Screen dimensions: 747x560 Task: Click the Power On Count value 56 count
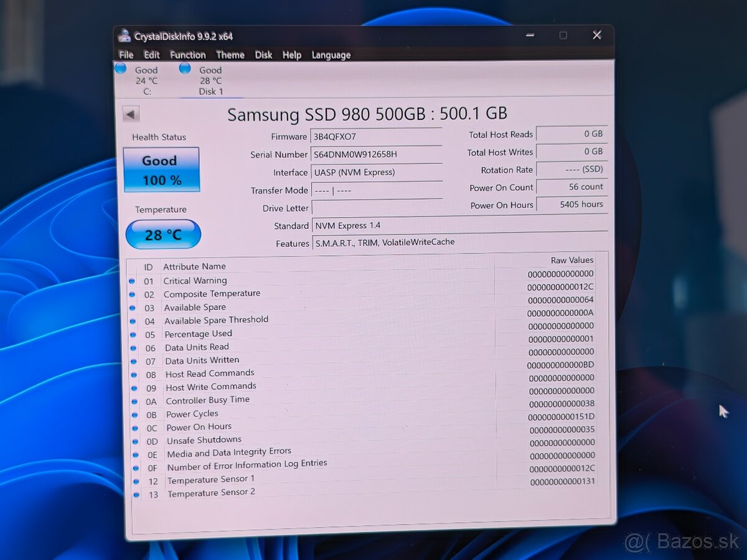(571, 187)
